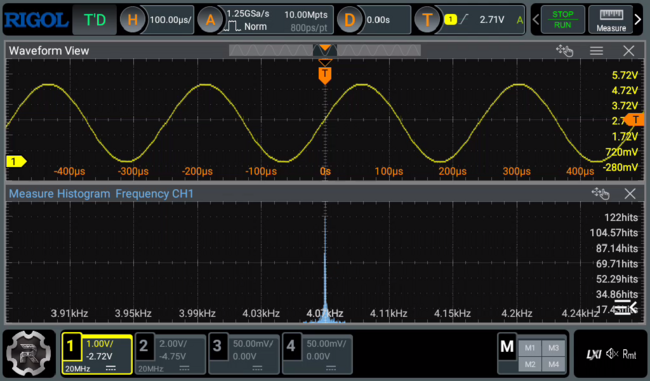This screenshot has width=650, height=381.
Task: Click channel 3 DC coupling icon
Action: (x=257, y=368)
